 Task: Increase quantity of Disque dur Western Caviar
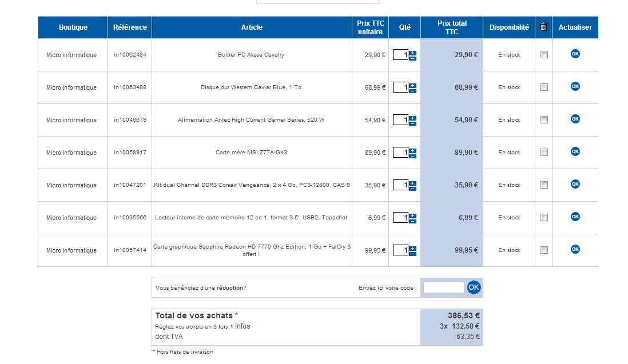tap(413, 85)
